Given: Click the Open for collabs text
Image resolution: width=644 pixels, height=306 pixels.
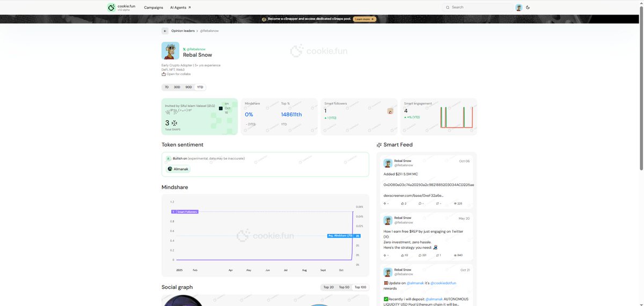Looking at the screenshot, I should pyautogui.click(x=178, y=74).
